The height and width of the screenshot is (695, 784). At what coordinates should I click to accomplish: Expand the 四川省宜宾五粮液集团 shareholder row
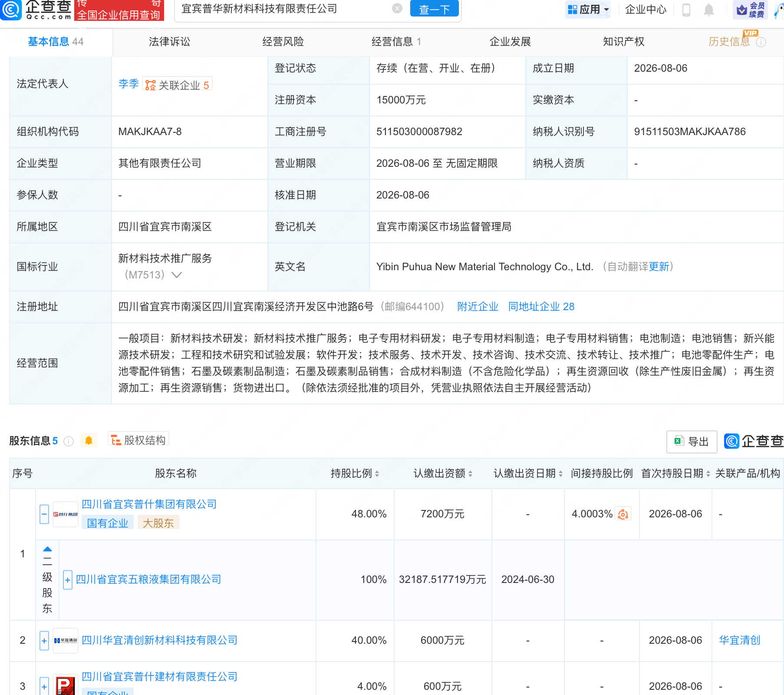tap(68, 580)
